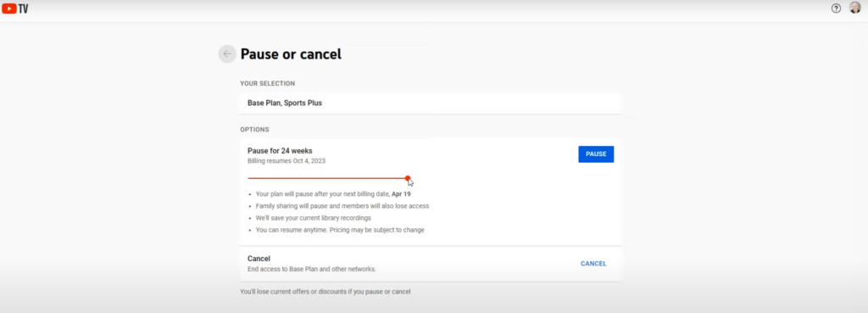
Task: Click the "OPTIONS" section label
Action: [x=254, y=130]
